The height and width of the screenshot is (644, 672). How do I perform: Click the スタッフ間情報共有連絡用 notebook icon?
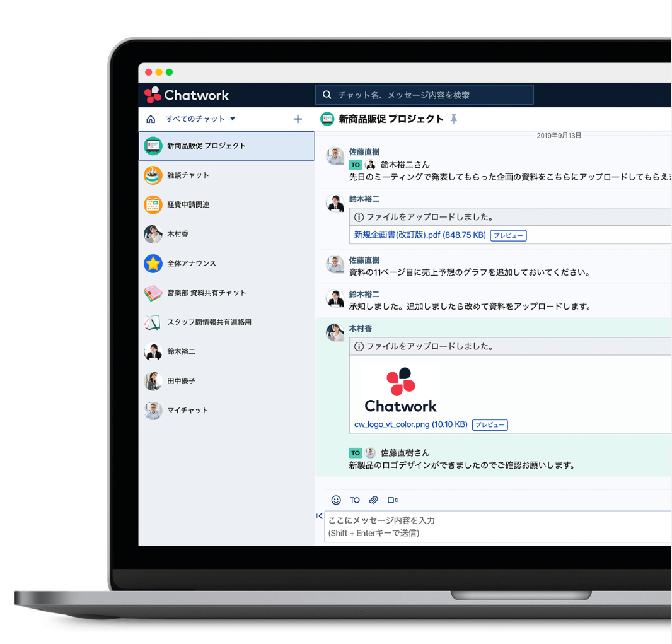click(x=153, y=322)
